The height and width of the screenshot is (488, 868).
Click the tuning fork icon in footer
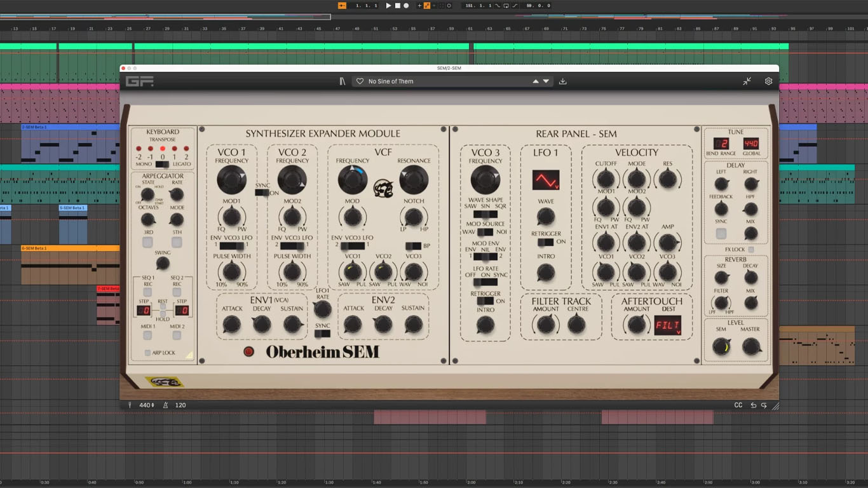tap(130, 405)
